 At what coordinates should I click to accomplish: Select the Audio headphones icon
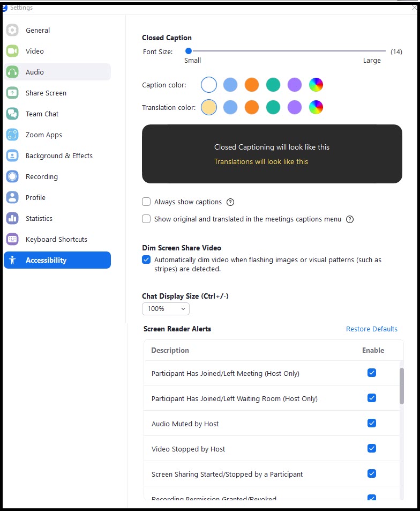12,72
